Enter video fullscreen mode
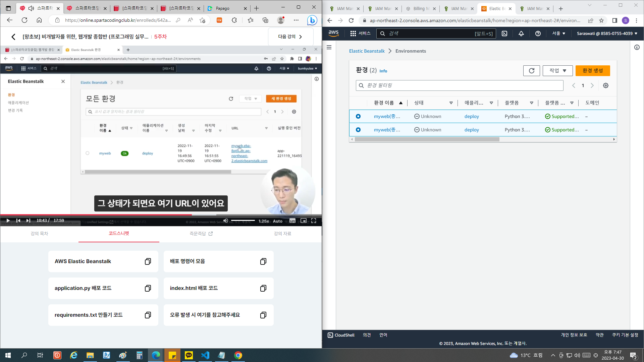 (x=314, y=221)
